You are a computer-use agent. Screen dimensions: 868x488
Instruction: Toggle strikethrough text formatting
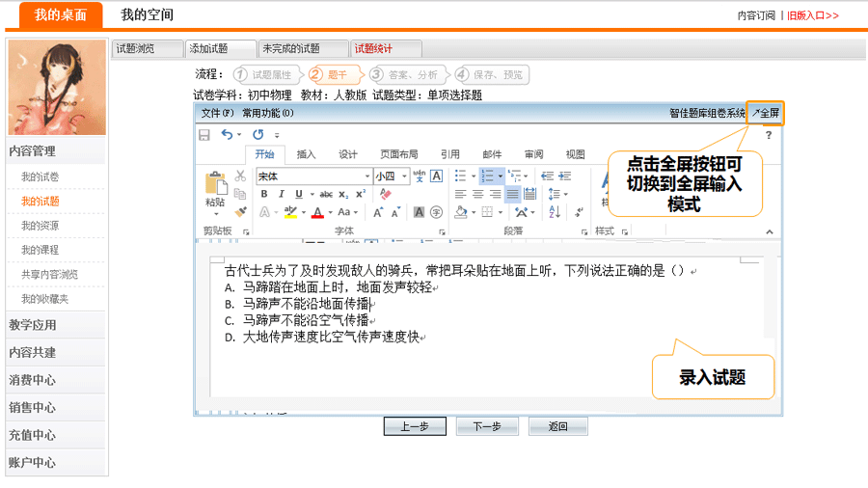coord(325,194)
